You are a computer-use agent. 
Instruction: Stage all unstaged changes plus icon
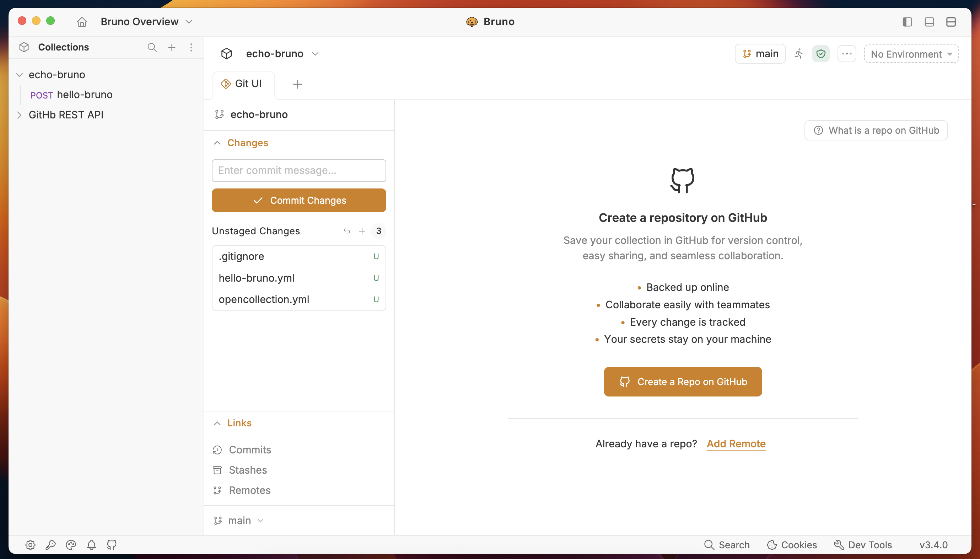tap(362, 231)
